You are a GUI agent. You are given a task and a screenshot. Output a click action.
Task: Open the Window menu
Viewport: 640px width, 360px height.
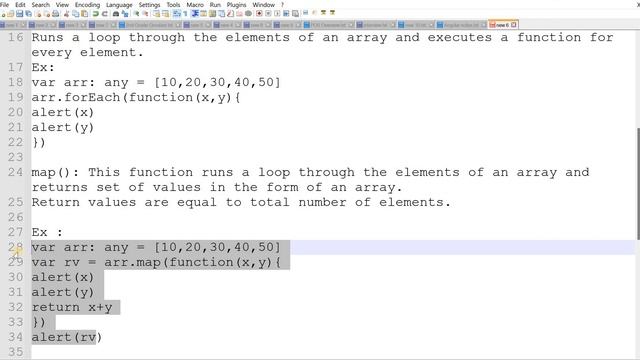click(263, 4)
